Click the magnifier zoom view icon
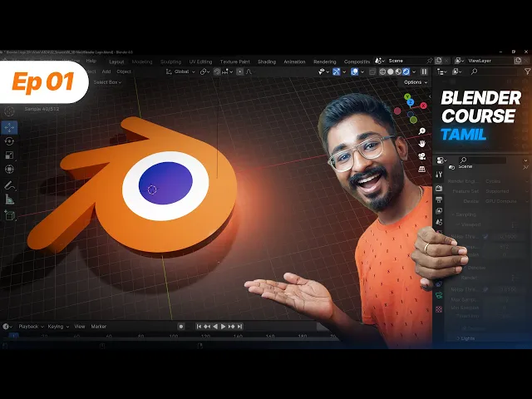532x399 pixels. pos(421,131)
